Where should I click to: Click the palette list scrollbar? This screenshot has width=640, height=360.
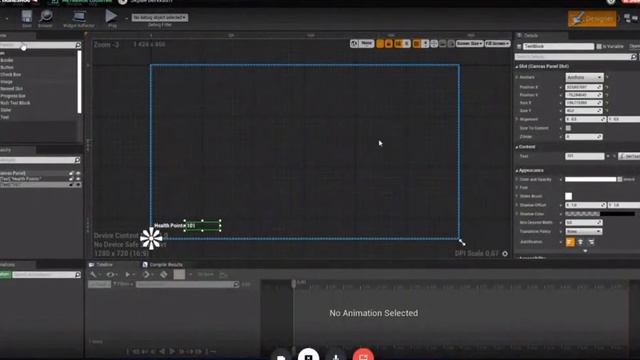(79, 82)
